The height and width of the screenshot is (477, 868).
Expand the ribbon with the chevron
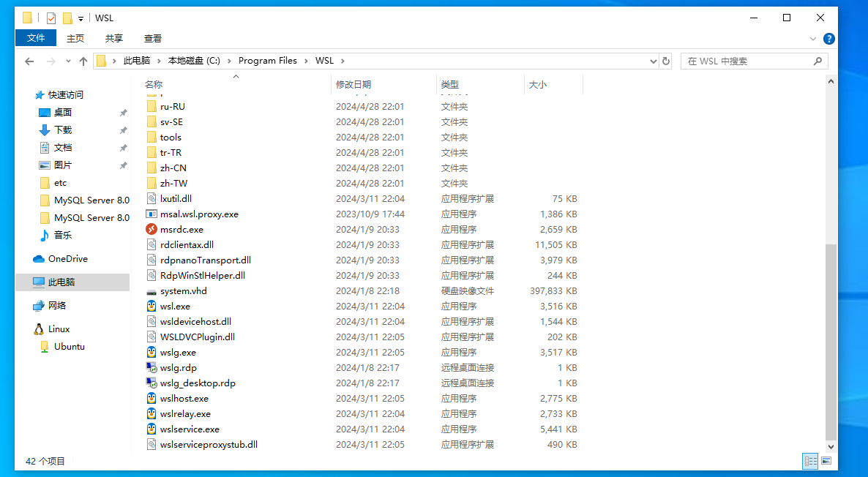click(812, 39)
